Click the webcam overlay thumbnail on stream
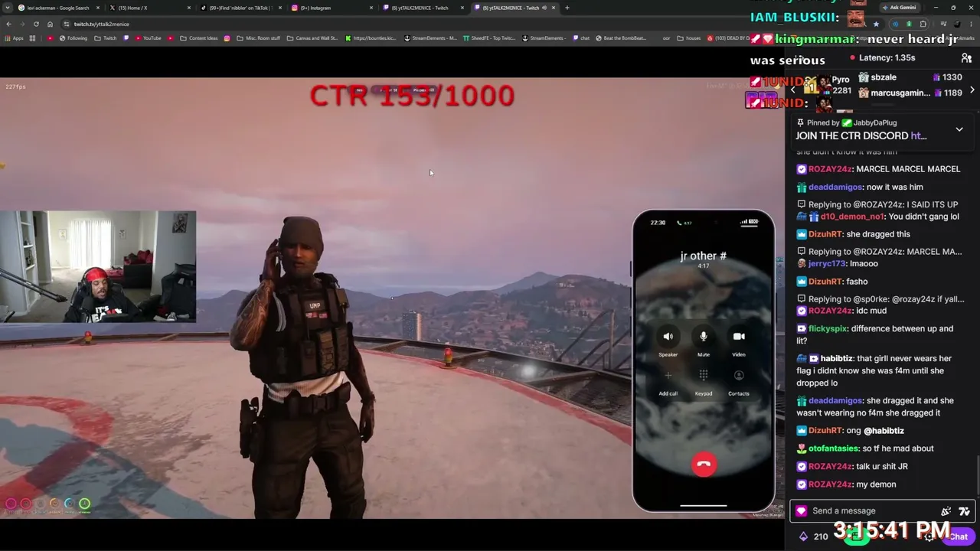Viewport: 980px width, 551px height. pos(98,267)
